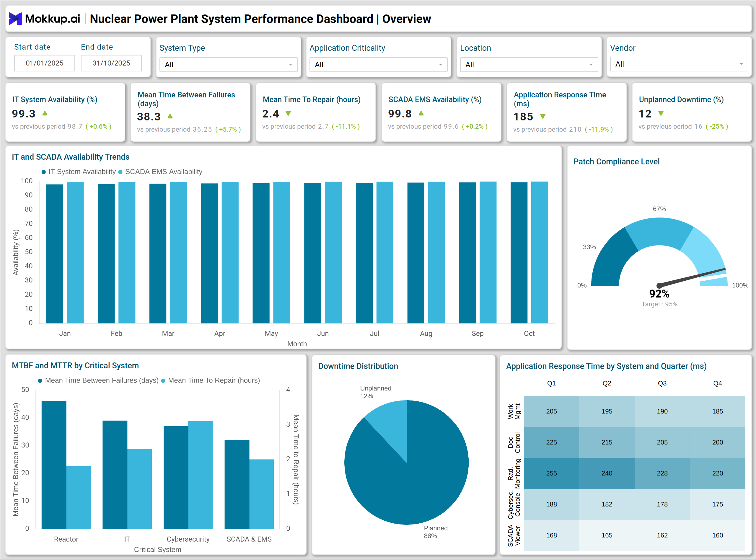Click the IT and SCADA Availability Trends title
The width and height of the screenshot is (756, 559).
tap(71, 157)
